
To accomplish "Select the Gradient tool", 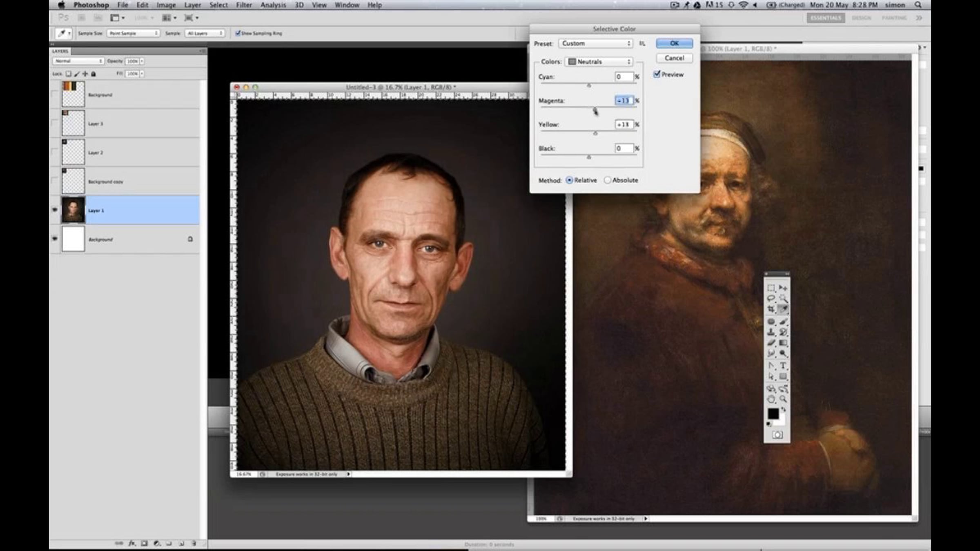I will pyautogui.click(x=783, y=343).
